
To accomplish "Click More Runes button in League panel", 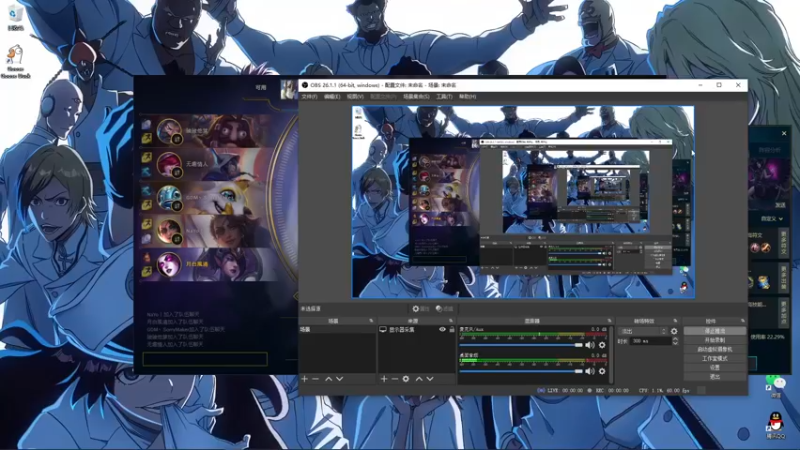I will pyautogui.click(x=784, y=242).
